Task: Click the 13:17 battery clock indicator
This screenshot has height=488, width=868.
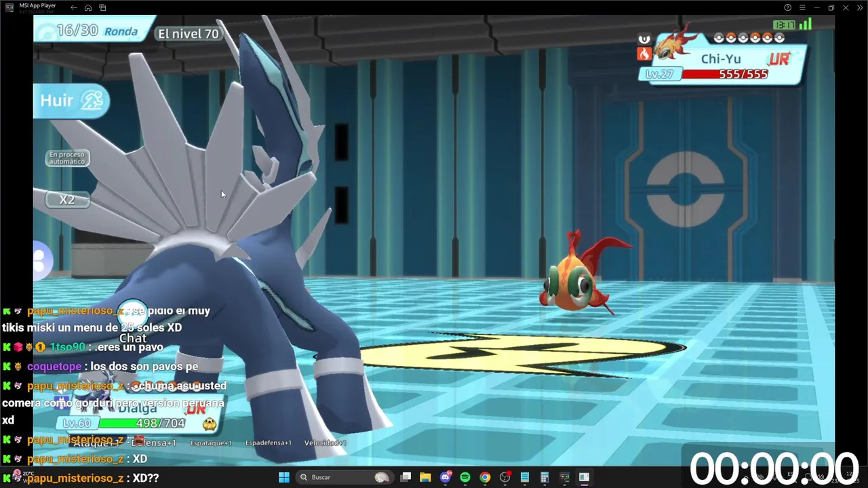Action: point(785,25)
